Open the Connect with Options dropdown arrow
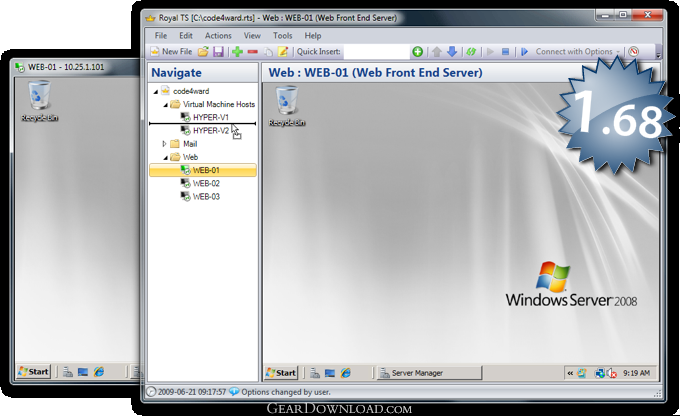680x417 pixels. (618, 52)
